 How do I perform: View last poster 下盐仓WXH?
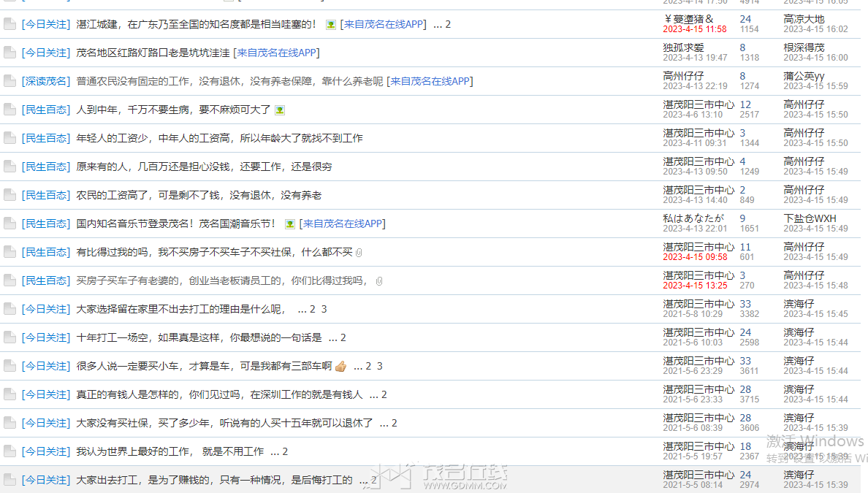coord(810,218)
